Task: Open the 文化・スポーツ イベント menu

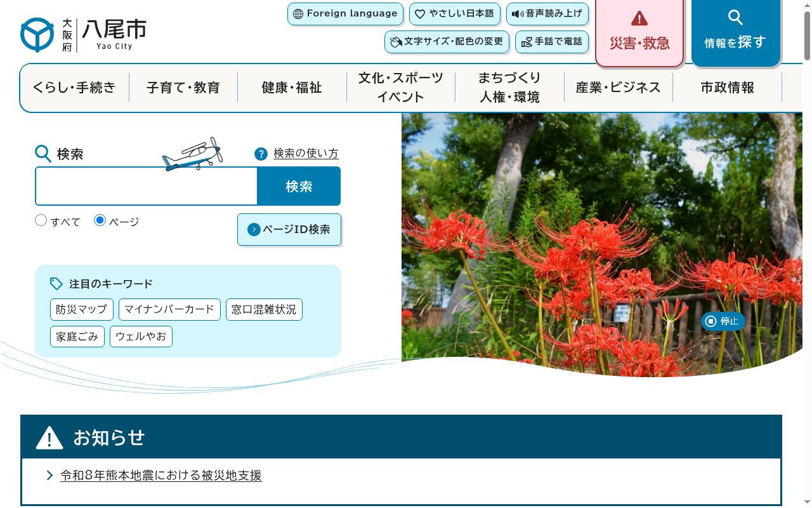Action: pos(401,88)
